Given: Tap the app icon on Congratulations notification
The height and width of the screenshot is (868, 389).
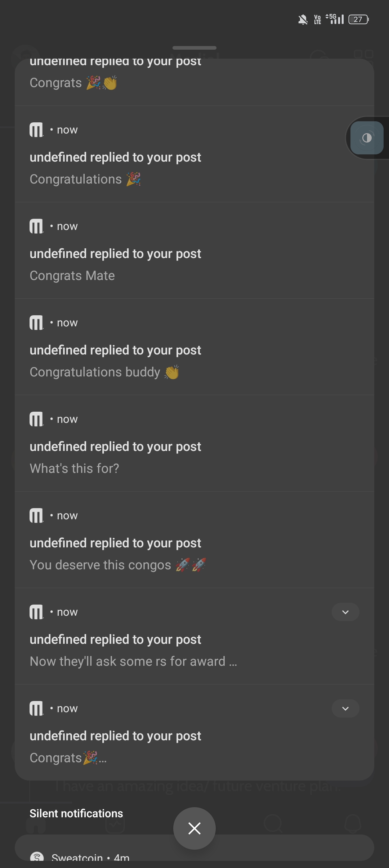Looking at the screenshot, I should pos(36,130).
